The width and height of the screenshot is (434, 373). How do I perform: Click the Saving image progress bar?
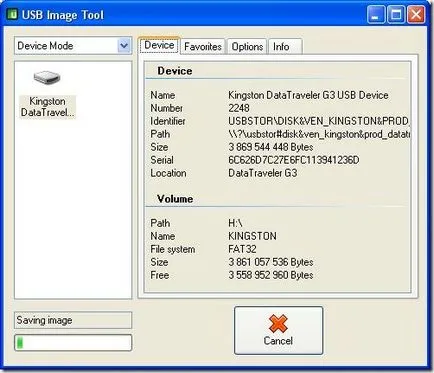tap(73, 343)
